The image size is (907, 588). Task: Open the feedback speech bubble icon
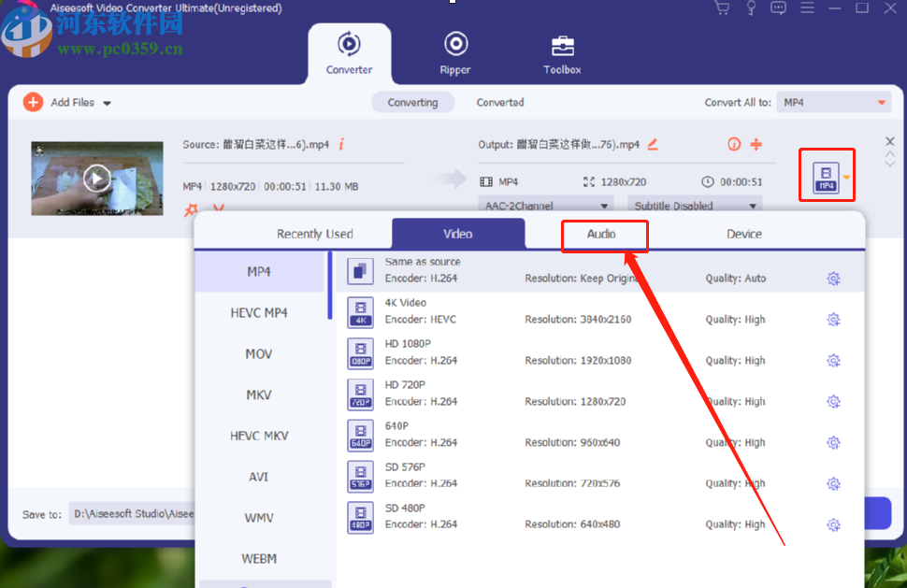(x=778, y=7)
